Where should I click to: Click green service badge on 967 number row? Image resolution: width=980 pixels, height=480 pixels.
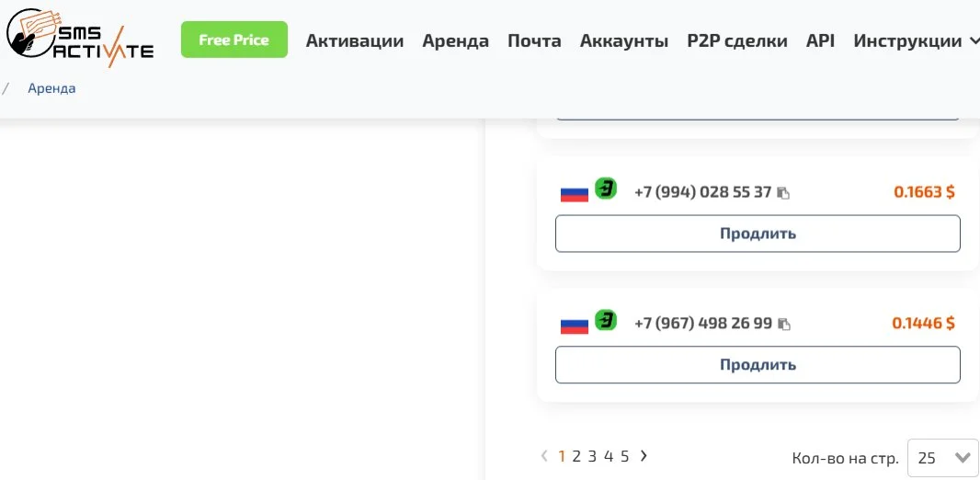[606, 320]
